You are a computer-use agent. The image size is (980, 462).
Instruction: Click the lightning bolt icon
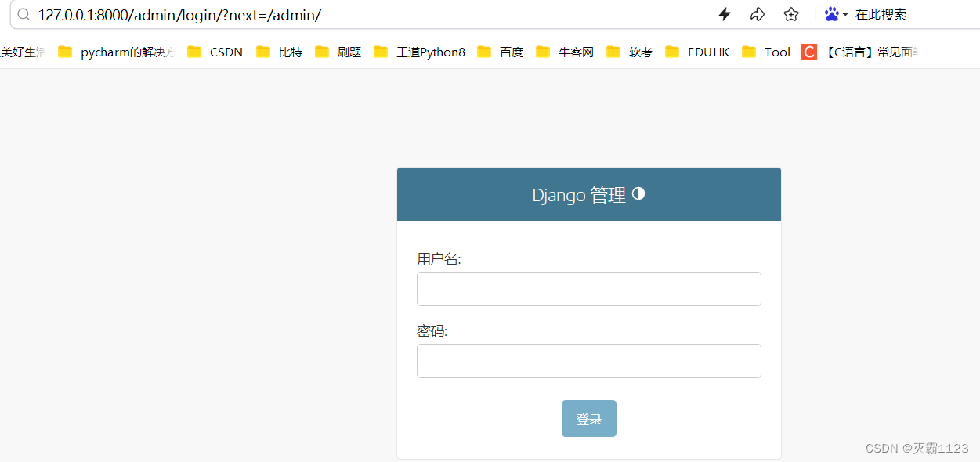(x=725, y=14)
